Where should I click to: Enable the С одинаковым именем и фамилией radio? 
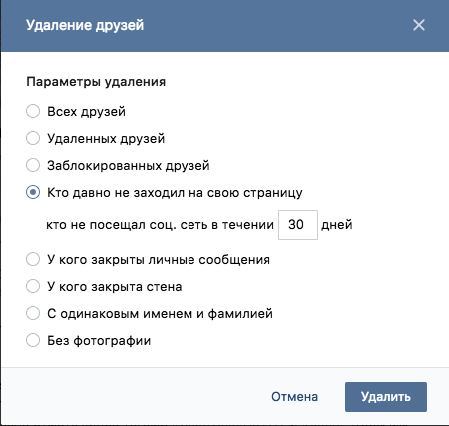33,313
